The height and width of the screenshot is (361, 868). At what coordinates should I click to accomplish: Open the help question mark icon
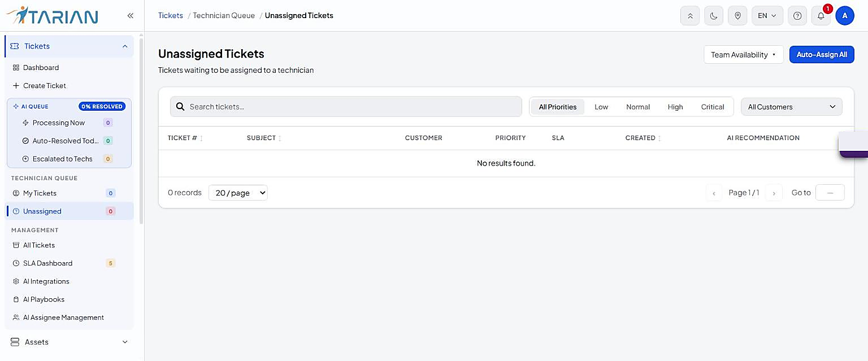(797, 16)
